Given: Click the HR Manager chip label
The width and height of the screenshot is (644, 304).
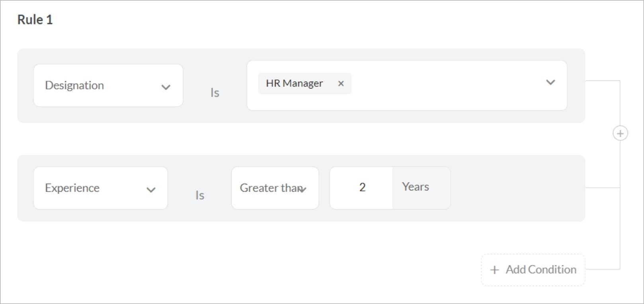Looking at the screenshot, I should pos(294,83).
